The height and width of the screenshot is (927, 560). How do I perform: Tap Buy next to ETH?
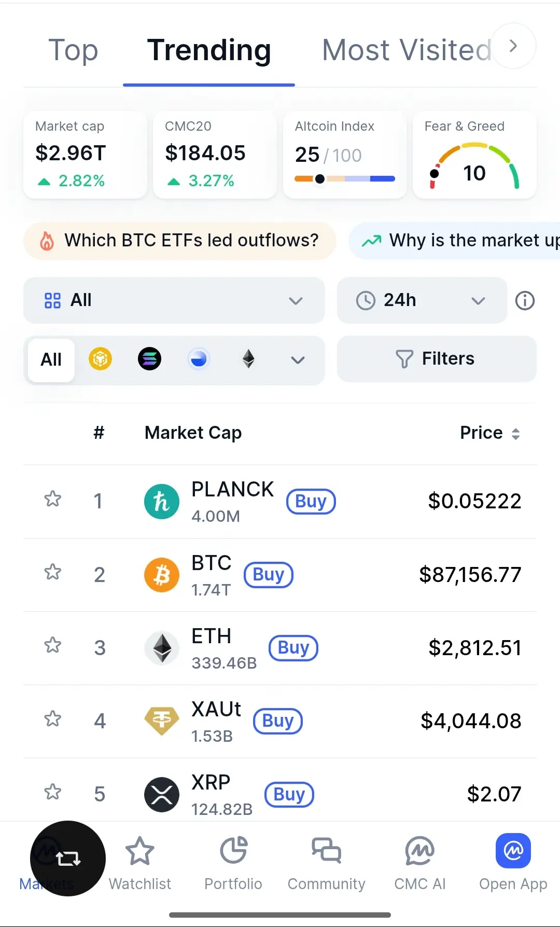pos(293,648)
